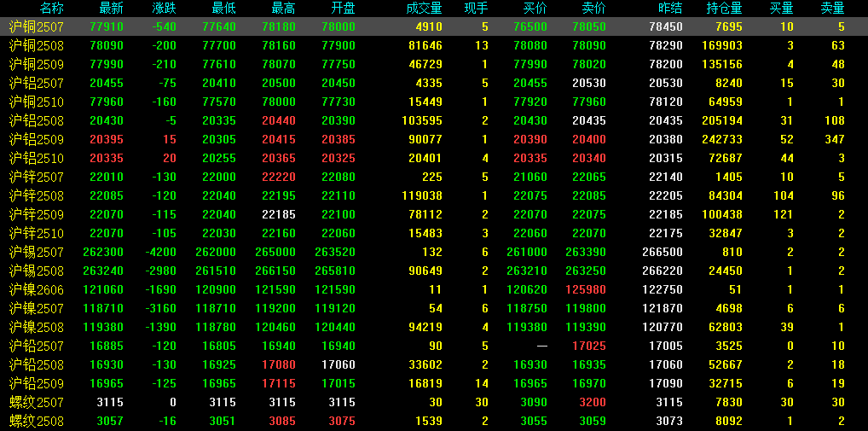Click change value -3160 for 沪镍2507
This screenshot has width=868, height=431.
[x=160, y=309]
